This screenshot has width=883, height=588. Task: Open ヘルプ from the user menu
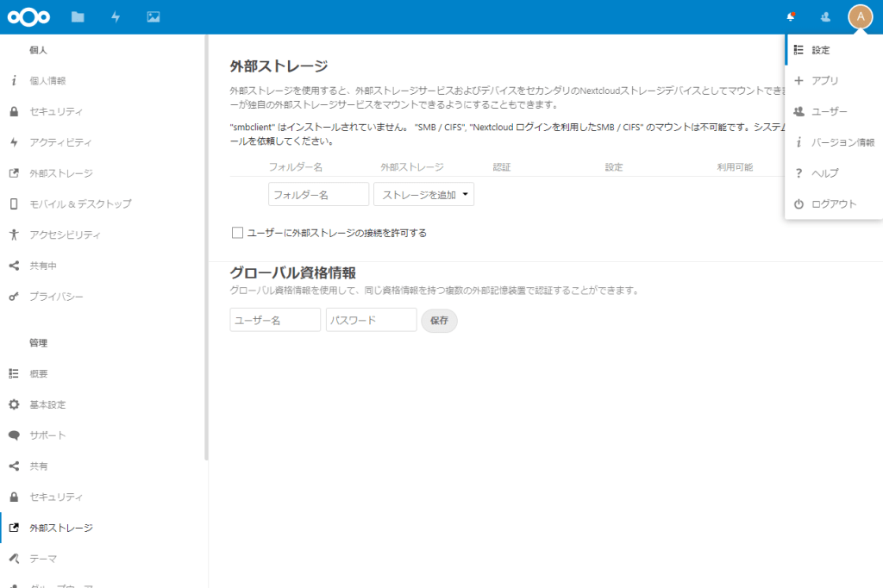pos(834,173)
